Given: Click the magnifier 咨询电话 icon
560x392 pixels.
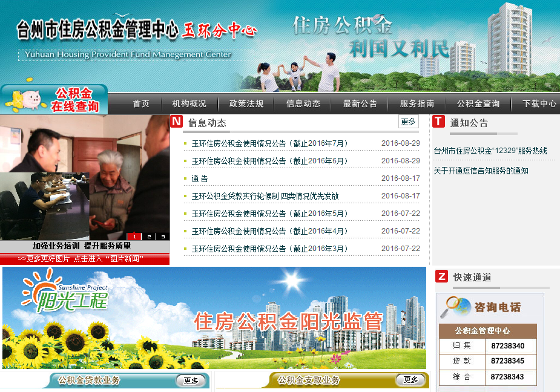Looking at the screenshot, I should click(x=455, y=307).
